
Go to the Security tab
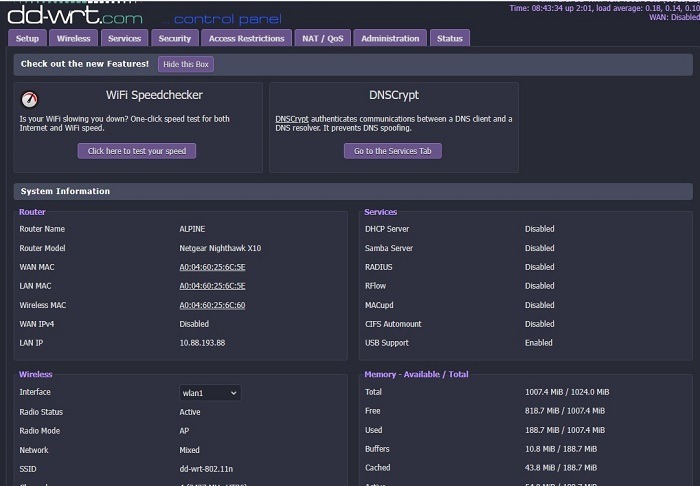point(175,38)
